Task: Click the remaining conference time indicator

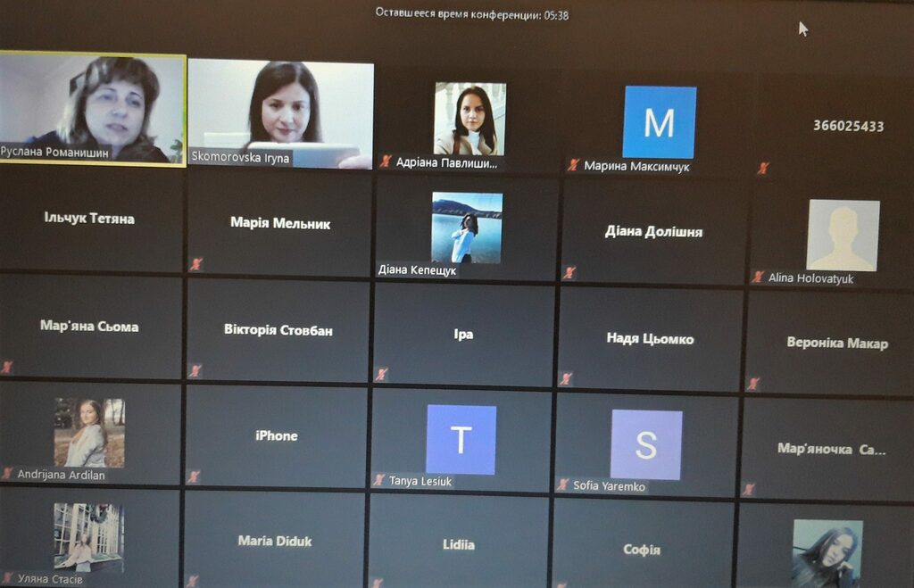Action: click(471, 14)
